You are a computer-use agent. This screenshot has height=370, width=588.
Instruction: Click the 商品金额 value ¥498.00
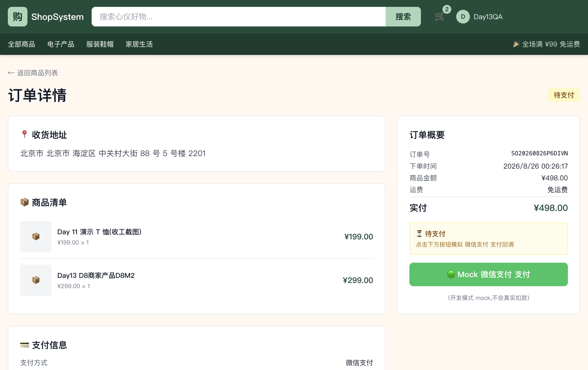click(x=554, y=178)
